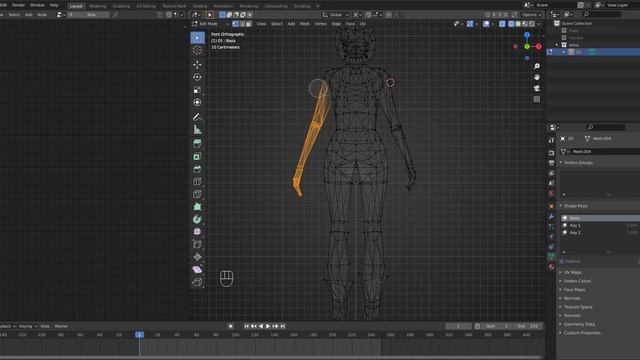Expand the Vertex Colors panel
The image size is (640, 360).
point(577,281)
